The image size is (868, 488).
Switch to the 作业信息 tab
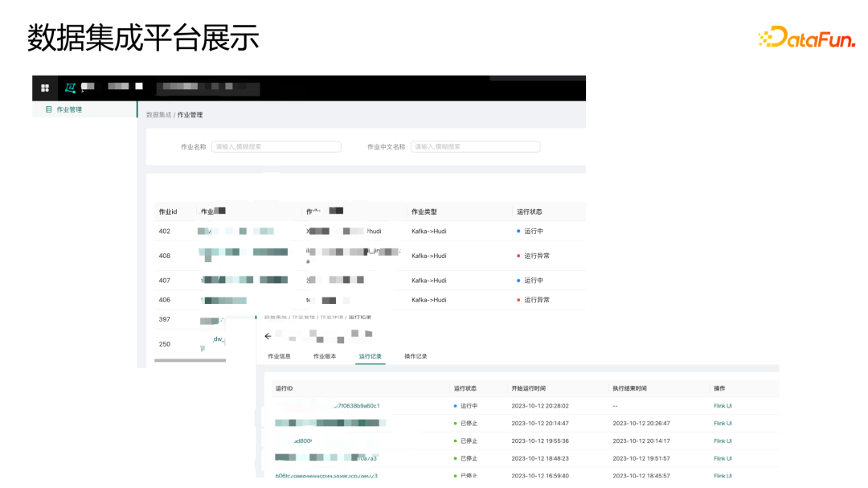tap(279, 356)
